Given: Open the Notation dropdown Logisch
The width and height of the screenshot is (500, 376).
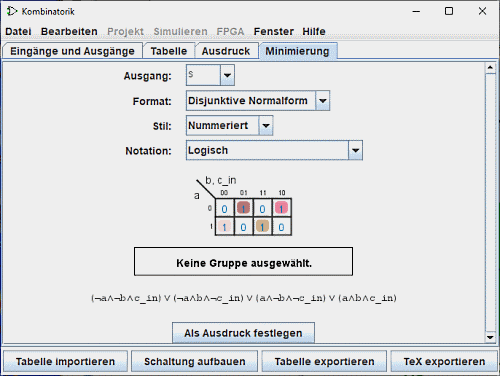Looking at the screenshot, I should 274,150.
